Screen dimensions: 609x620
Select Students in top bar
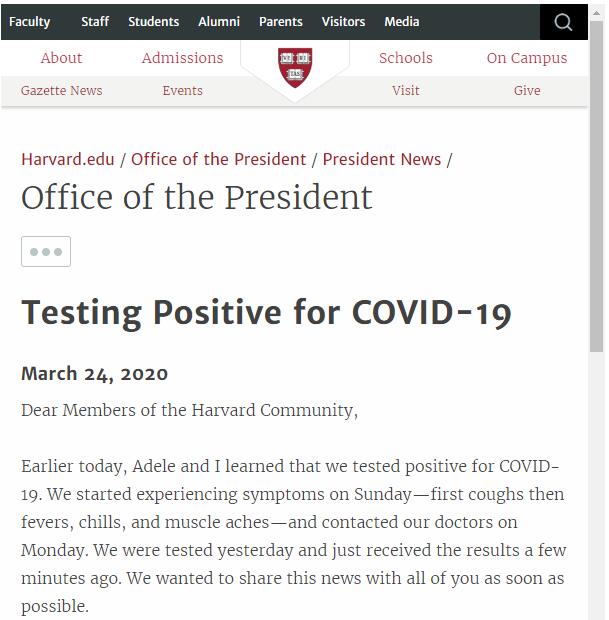pos(153,21)
